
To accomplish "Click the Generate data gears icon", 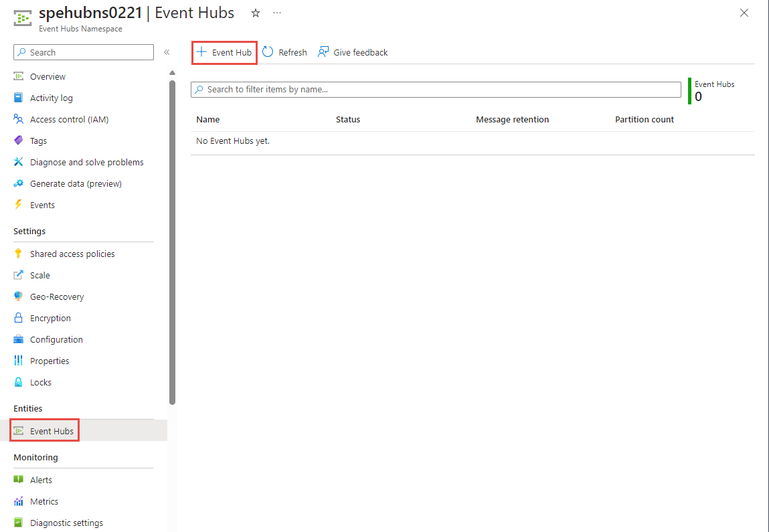I will [18, 183].
